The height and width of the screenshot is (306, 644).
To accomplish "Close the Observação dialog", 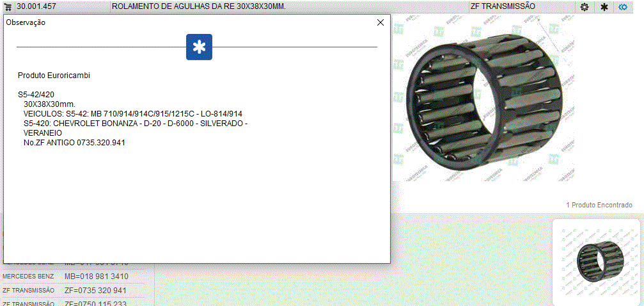I will click(381, 22).
